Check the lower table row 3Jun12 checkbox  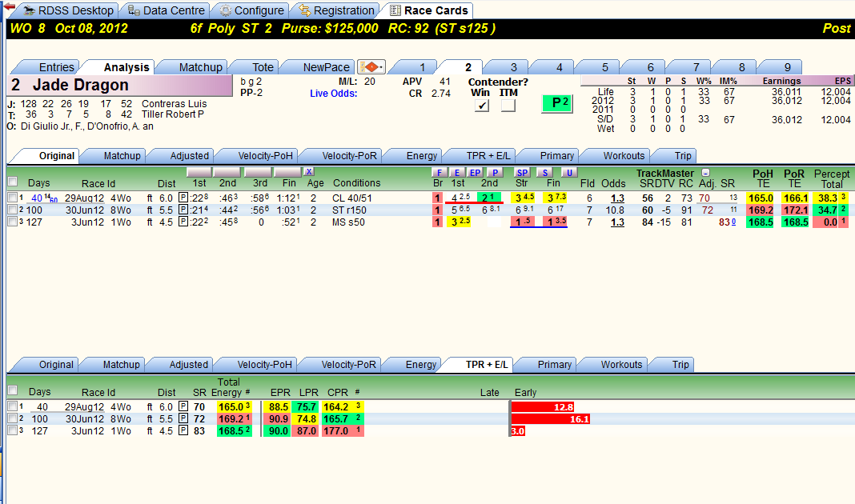[12, 430]
